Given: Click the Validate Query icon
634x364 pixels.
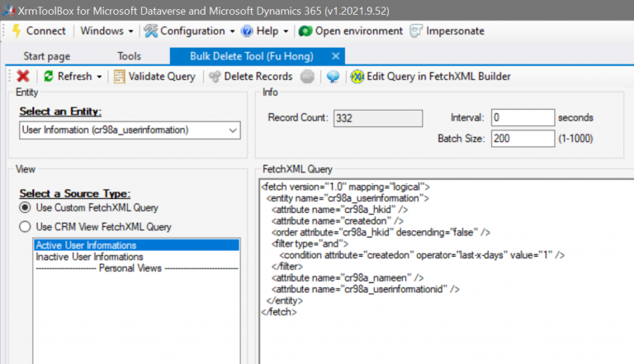Looking at the screenshot, I should tap(119, 77).
